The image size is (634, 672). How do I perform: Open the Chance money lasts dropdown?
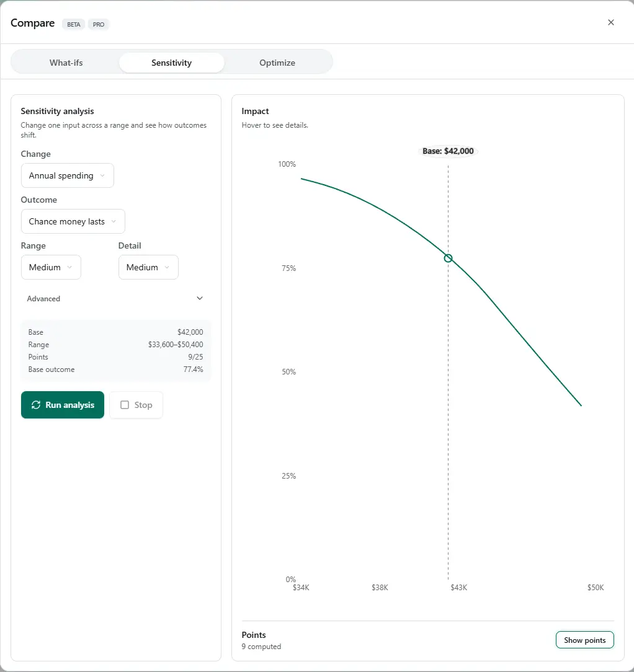coord(73,221)
